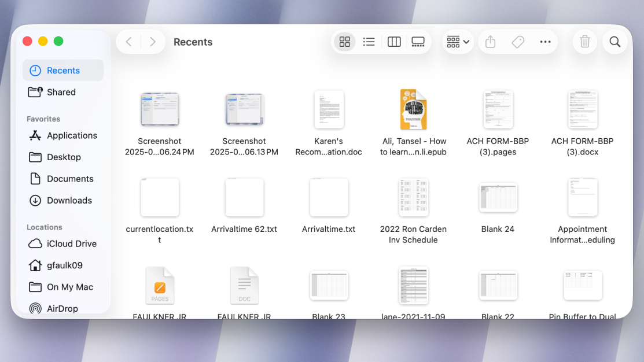Click the Applications icon
644x362 pixels.
coord(35,135)
